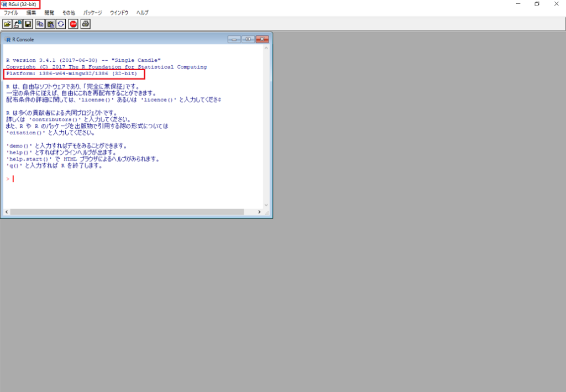The height and width of the screenshot is (392, 566).
Task: Expand the ウインドウ menu
Action: [119, 12]
